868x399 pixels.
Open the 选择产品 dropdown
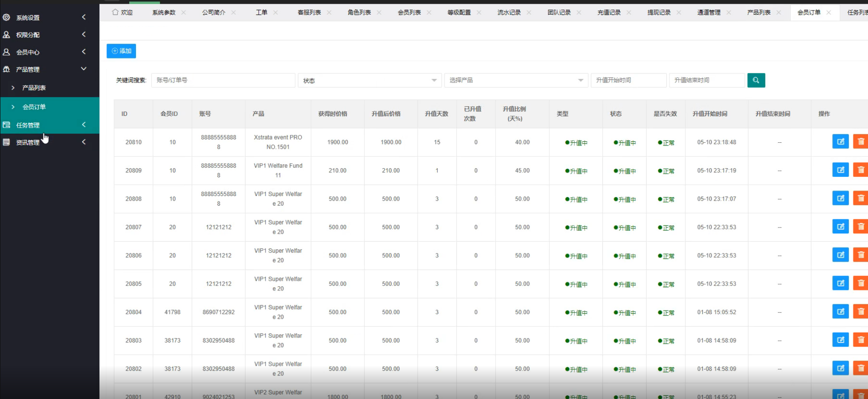point(516,80)
